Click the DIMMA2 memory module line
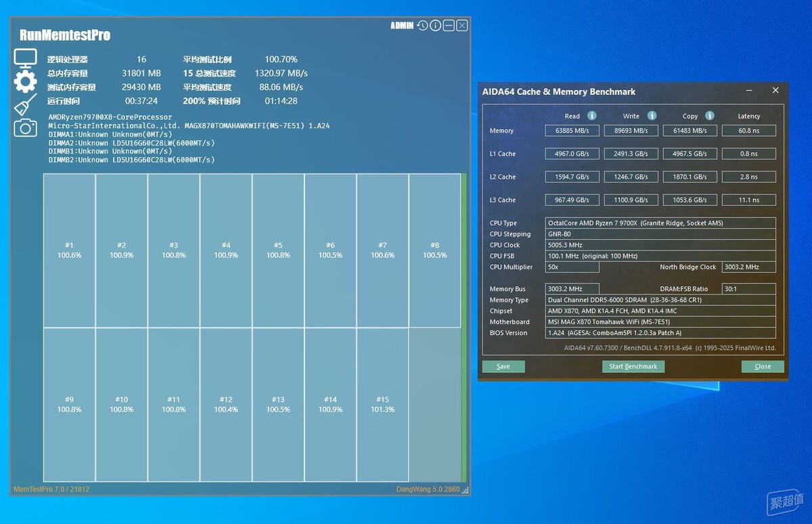 (x=132, y=143)
